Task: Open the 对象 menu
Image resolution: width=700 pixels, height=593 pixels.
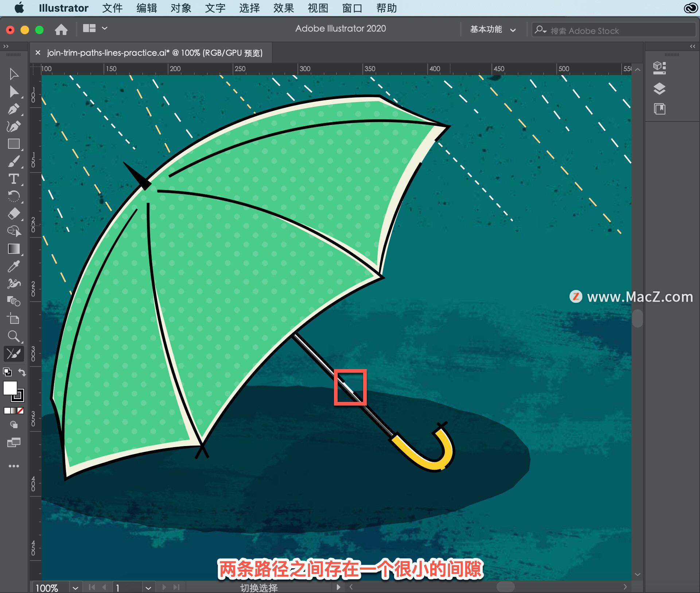Action: pos(181,8)
